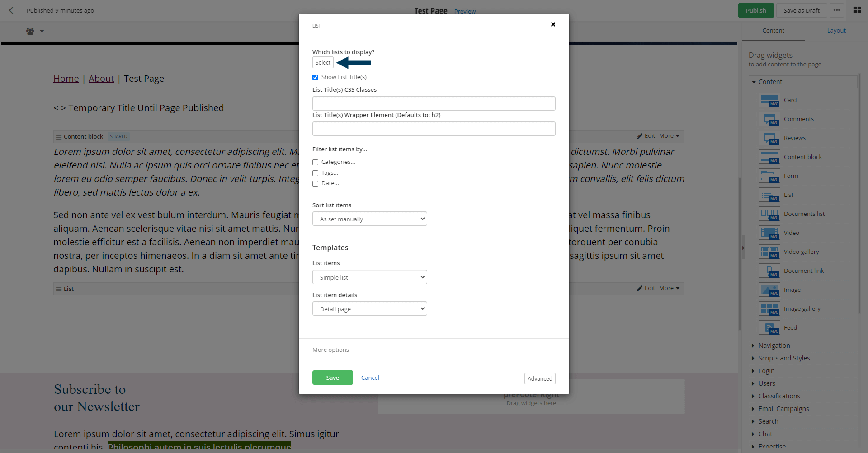The image size is (868, 453).
Task: Click Save as Draft button
Action: click(x=802, y=10)
